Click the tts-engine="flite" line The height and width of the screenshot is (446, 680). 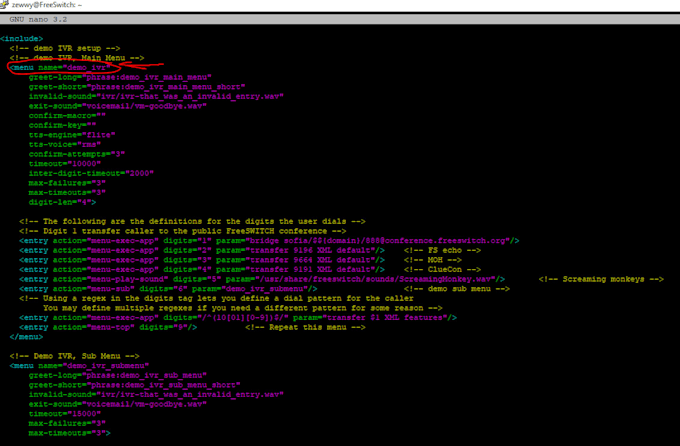[x=72, y=135]
